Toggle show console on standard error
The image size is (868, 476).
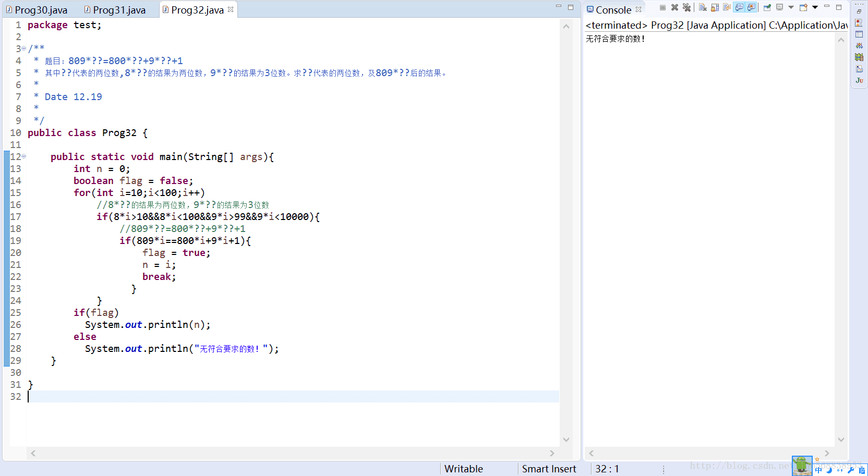coord(751,7)
